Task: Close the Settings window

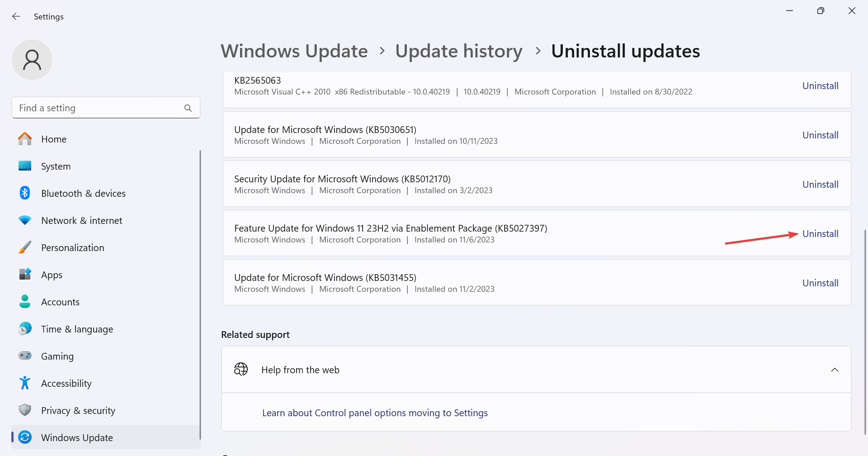Action: coord(852,10)
